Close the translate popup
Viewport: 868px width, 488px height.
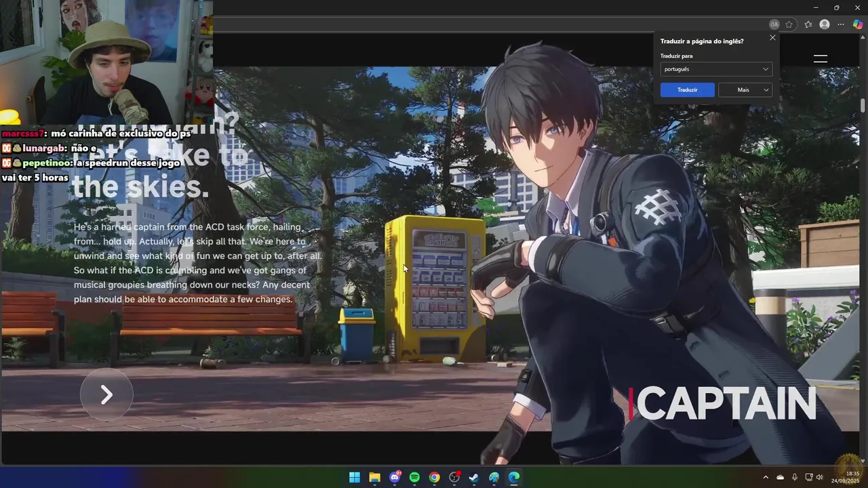(772, 38)
